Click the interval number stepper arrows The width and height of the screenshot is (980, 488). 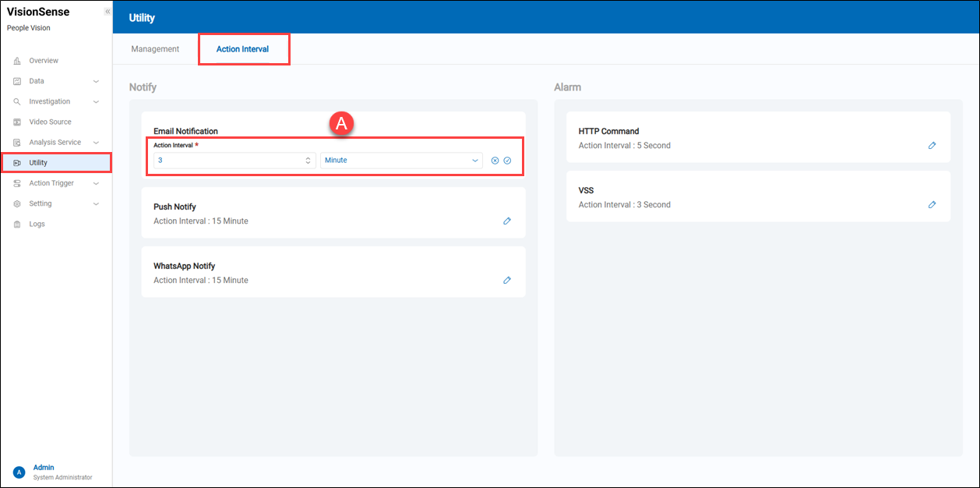(308, 161)
